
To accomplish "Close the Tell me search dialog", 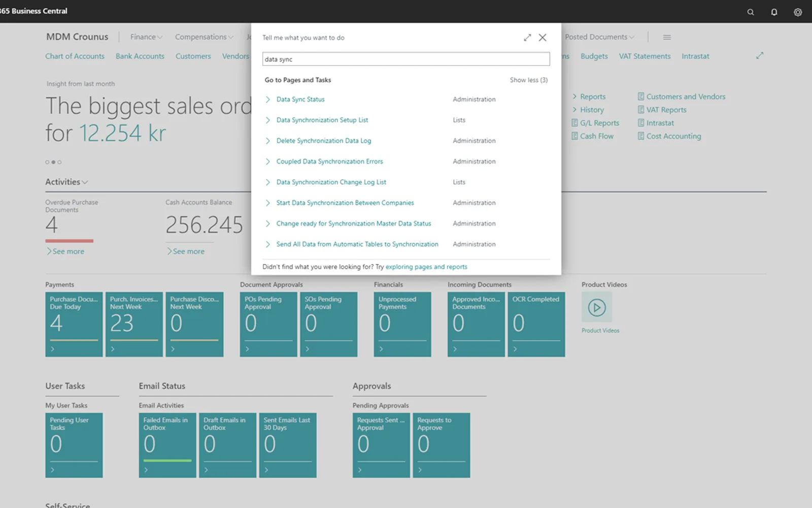I will coord(543,38).
